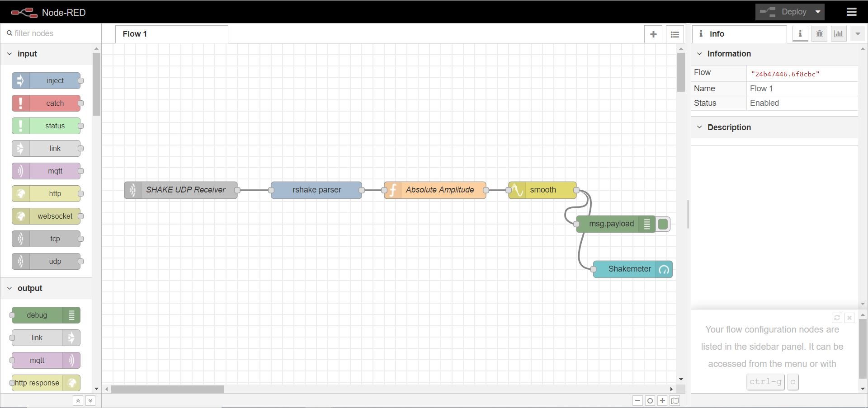Reset canvas zoom level
This screenshot has height=408, width=868.
tap(650, 401)
